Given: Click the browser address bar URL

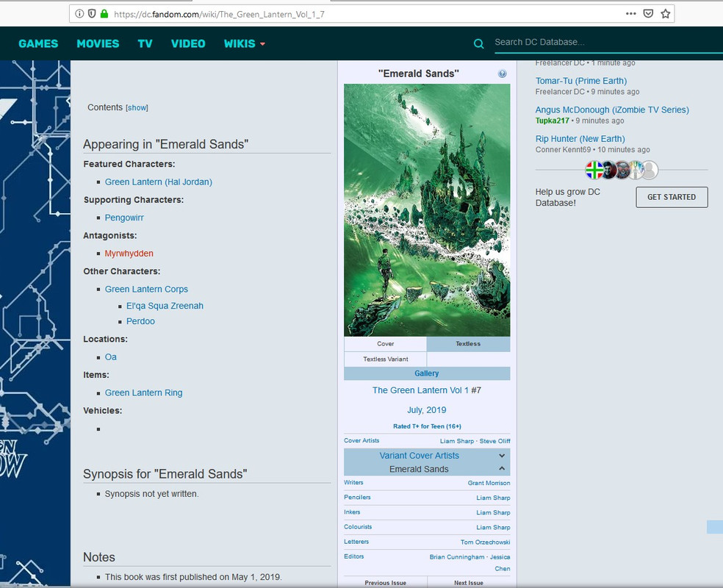Looking at the screenshot, I should tap(219, 14).
